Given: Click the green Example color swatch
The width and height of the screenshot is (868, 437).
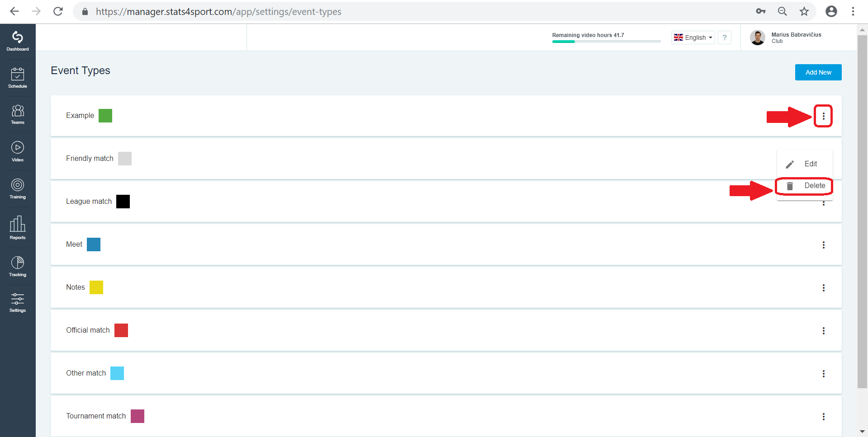Looking at the screenshot, I should [x=105, y=116].
